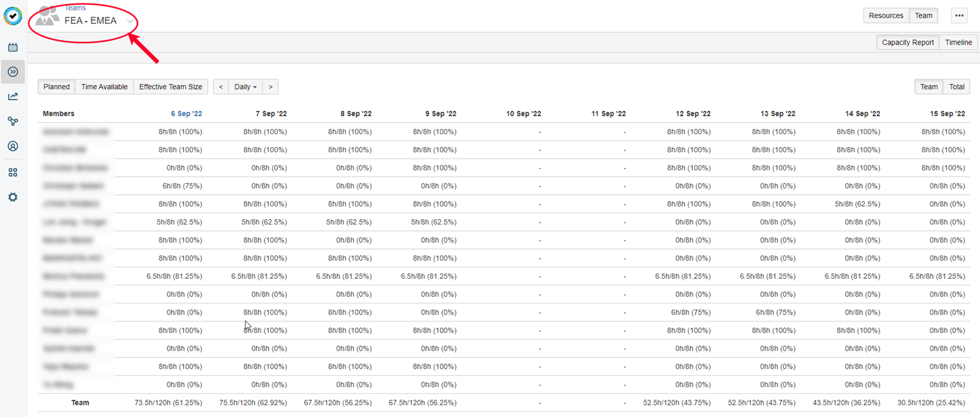Open settings via the gear icon
Screen dimensions: 980x417
[13, 197]
